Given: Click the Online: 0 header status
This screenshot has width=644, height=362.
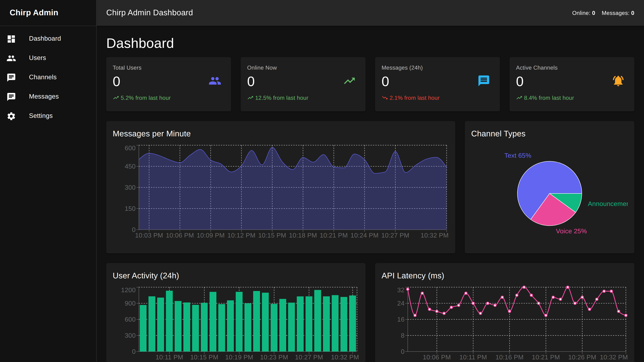Looking at the screenshot, I should [x=583, y=13].
